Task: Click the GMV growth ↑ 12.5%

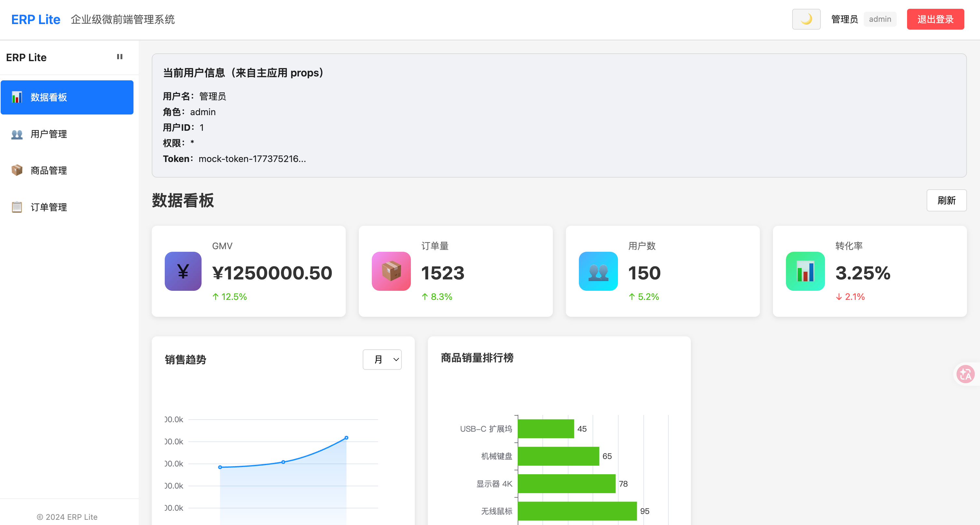Action: 230,297
